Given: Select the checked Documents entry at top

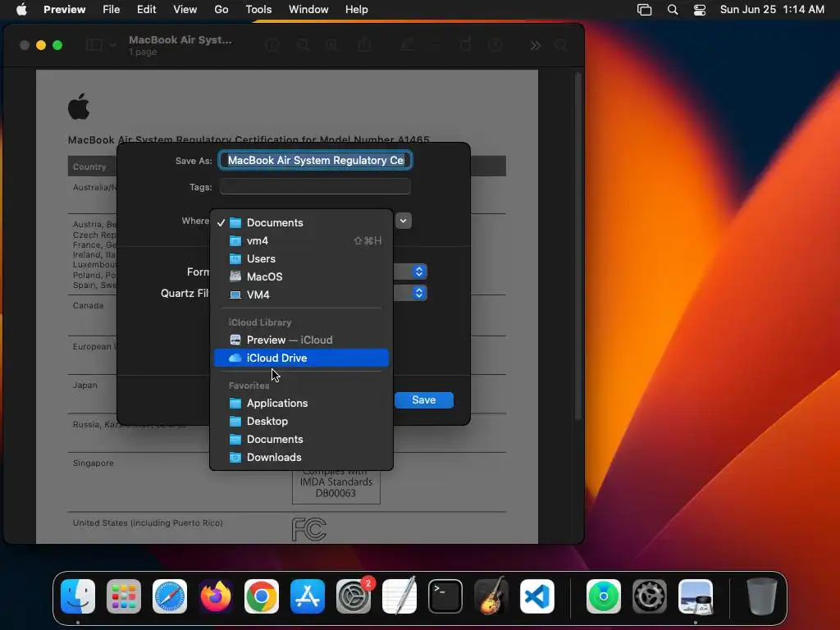Looking at the screenshot, I should (301, 222).
